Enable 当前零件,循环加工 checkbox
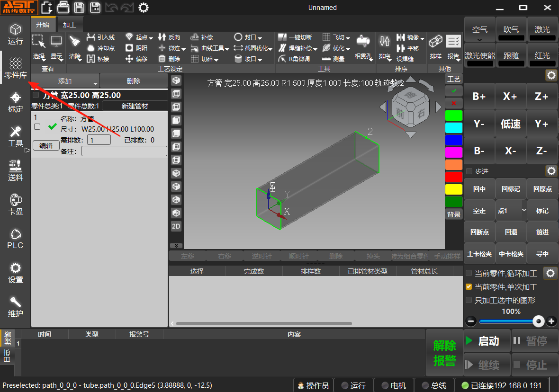 [x=469, y=274]
